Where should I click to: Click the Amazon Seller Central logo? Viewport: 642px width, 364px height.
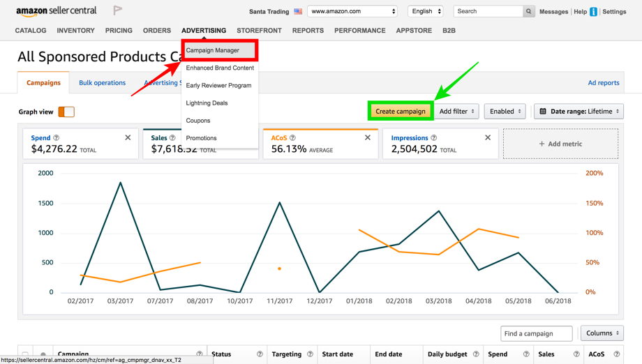(x=56, y=11)
